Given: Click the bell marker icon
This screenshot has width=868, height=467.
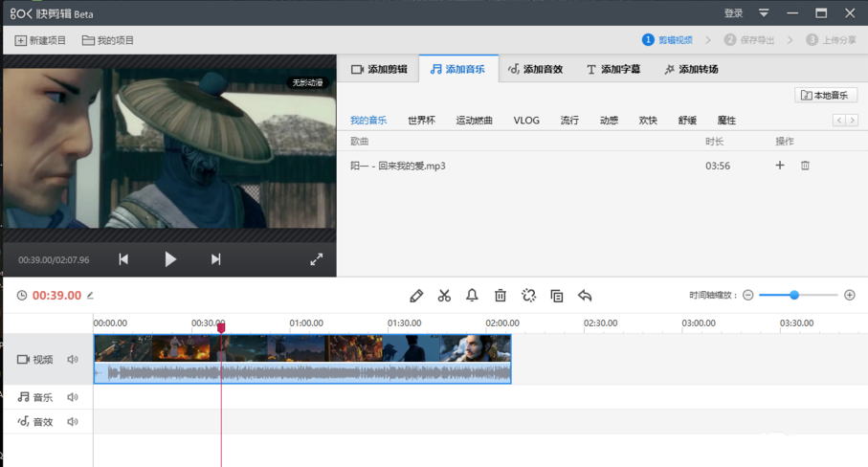Looking at the screenshot, I should click(x=472, y=296).
